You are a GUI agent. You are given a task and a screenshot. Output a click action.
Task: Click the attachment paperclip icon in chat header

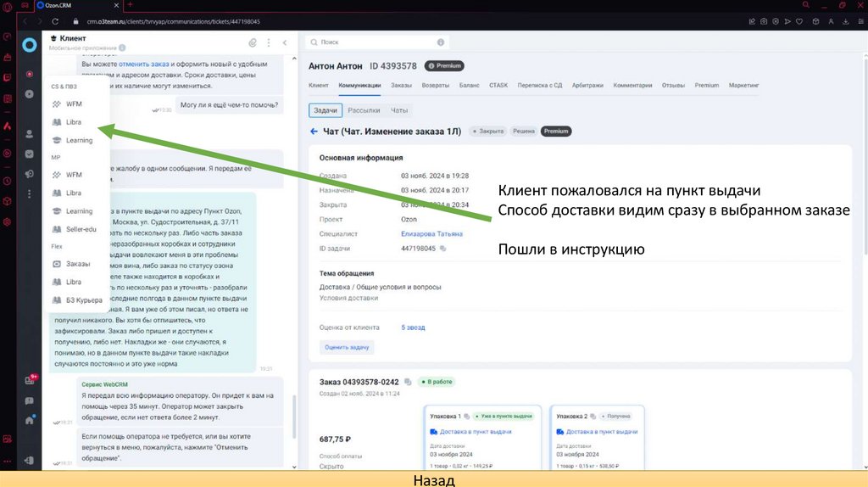253,42
